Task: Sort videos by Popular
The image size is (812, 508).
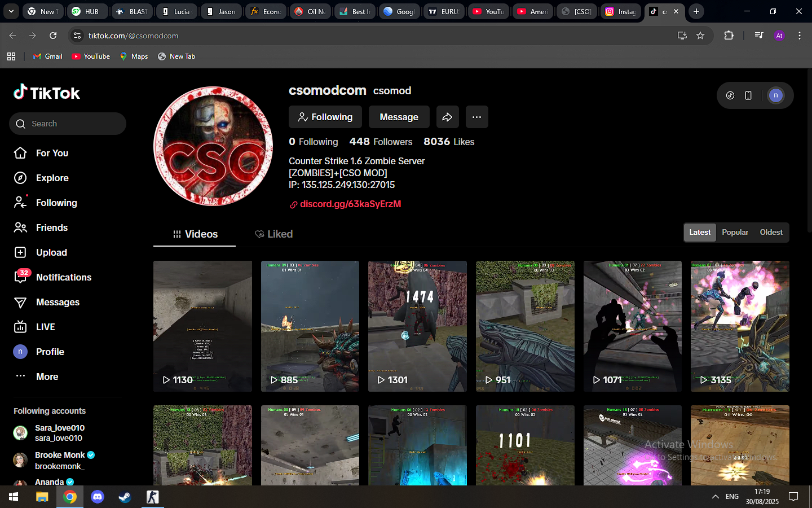Action: pos(735,232)
